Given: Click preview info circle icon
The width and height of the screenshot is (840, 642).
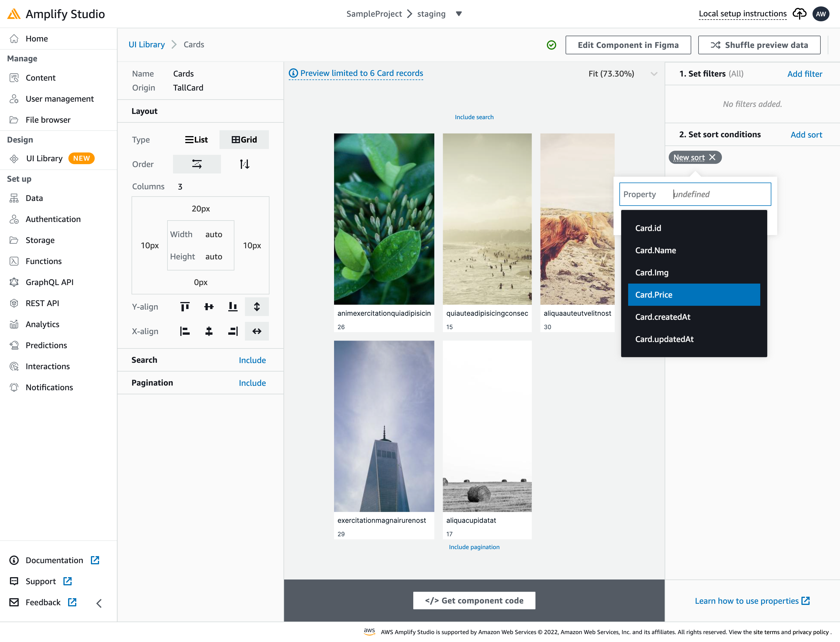Looking at the screenshot, I should 293,73.
